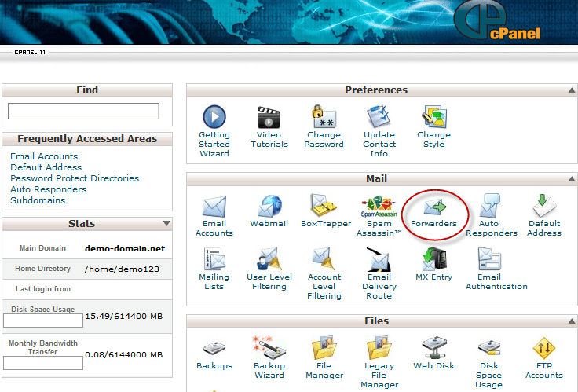Open Disk Space Usage icon in Files
This screenshot has height=392, width=578.
pos(489,348)
